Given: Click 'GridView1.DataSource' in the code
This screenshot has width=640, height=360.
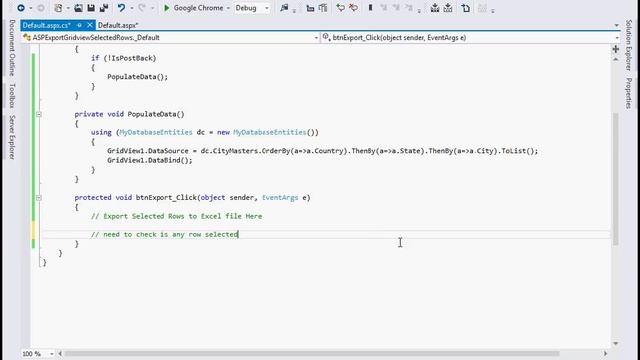Looking at the screenshot, I should 148,151.
